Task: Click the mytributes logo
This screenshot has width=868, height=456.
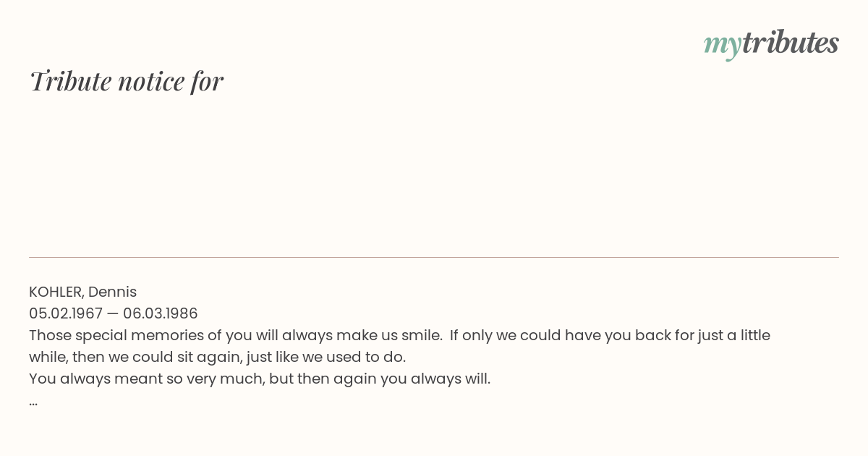Action: pos(771,44)
